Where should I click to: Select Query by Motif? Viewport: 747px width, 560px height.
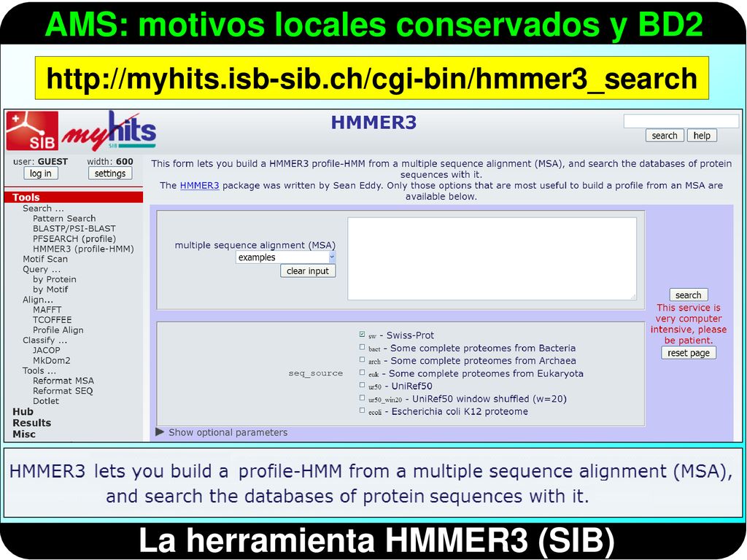point(50,289)
